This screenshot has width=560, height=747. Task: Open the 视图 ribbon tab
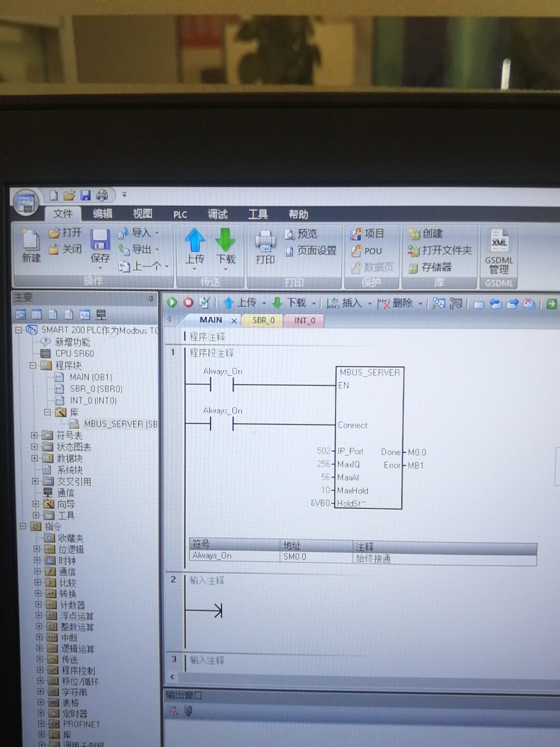(143, 214)
